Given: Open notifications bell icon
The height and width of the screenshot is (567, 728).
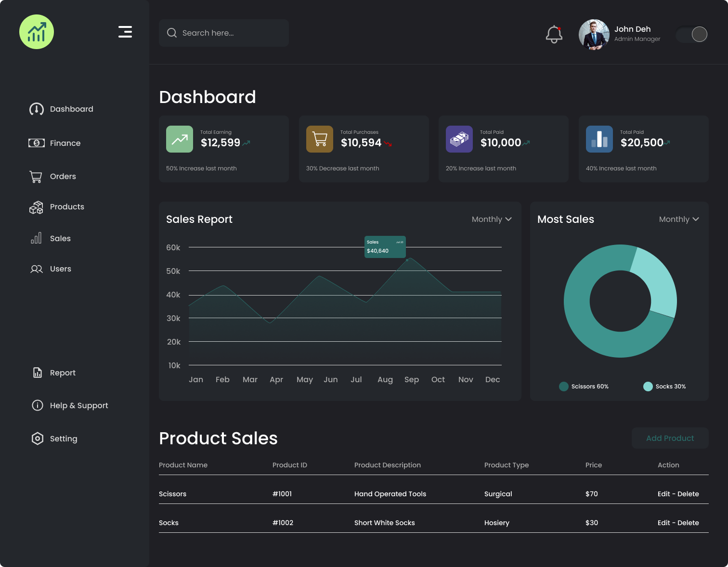Looking at the screenshot, I should click(554, 34).
